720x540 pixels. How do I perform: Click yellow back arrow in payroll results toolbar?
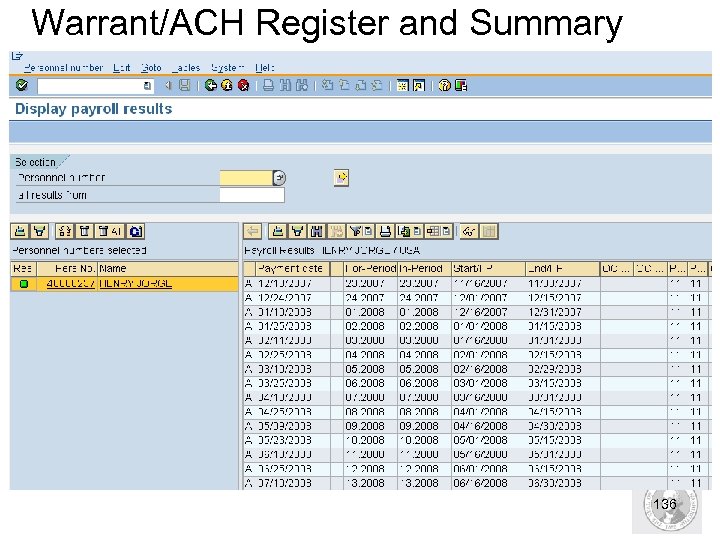click(x=253, y=231)
